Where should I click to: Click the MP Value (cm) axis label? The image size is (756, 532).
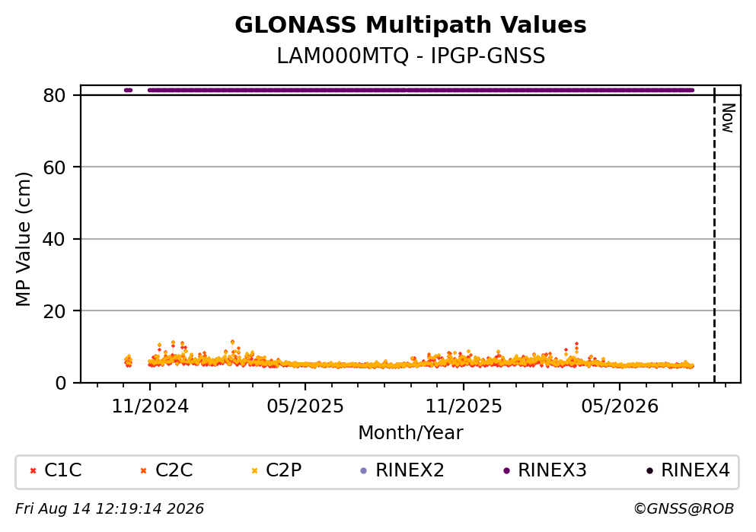point(23,239)
